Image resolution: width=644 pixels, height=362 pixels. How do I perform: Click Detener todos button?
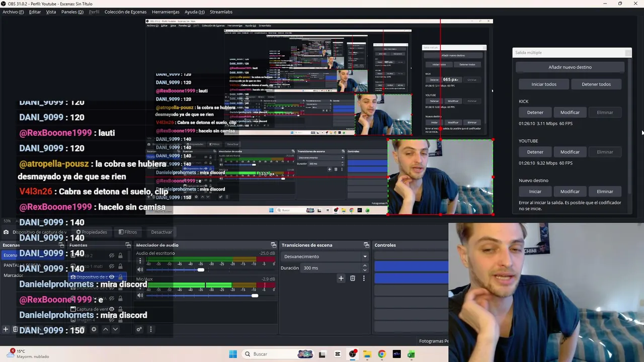[596, 84]
